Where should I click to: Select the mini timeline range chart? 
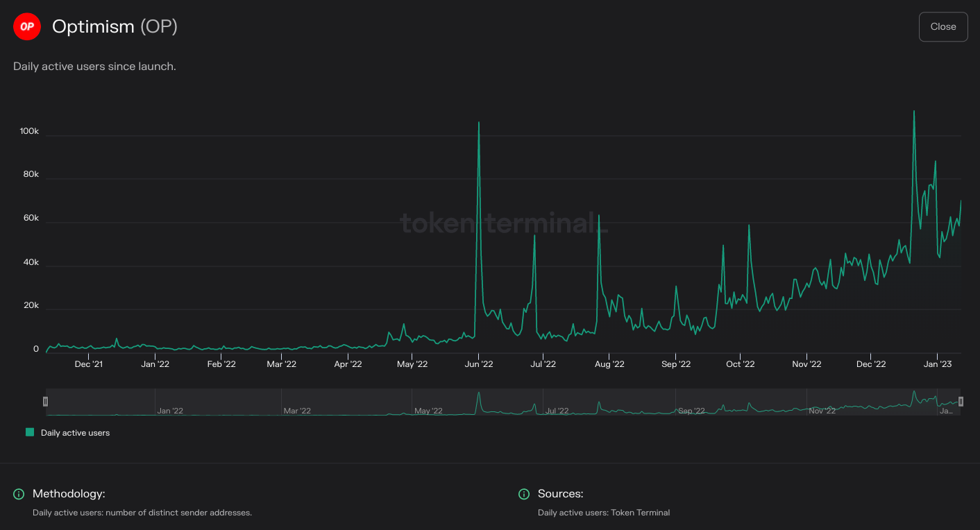coord(504,401)
